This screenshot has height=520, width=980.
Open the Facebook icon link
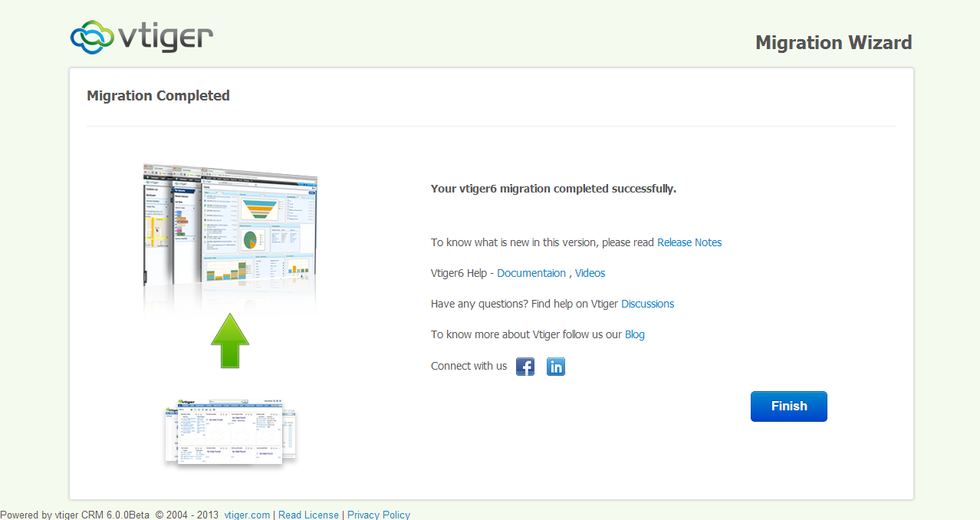[x=525, y=367]
